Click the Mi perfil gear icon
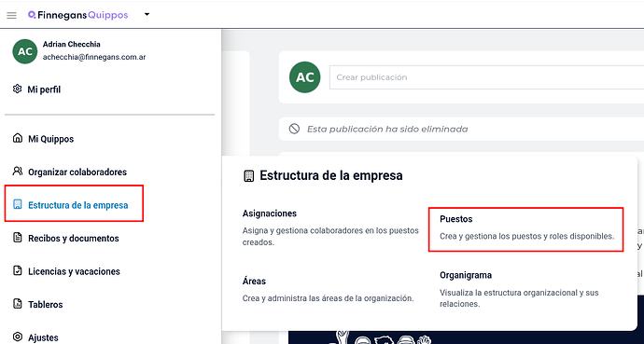The image size is (644, 344). pyautogui.click(x=17, y=89)
